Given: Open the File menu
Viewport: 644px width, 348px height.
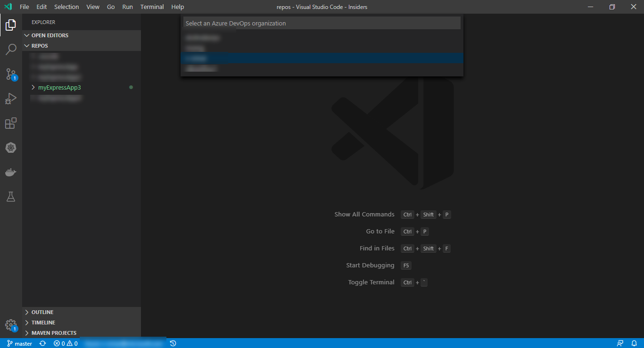Looking at the screenshot, I should pyautogui.click(x=25, y=7).
